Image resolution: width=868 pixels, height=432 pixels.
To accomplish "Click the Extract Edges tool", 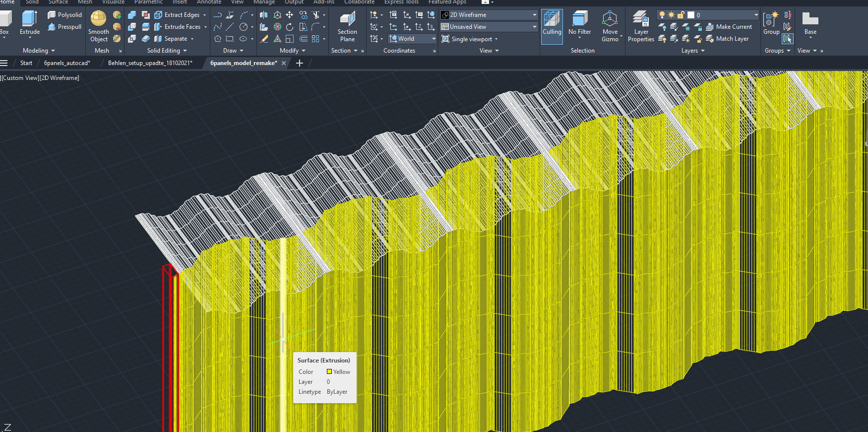I will point(177,15).
